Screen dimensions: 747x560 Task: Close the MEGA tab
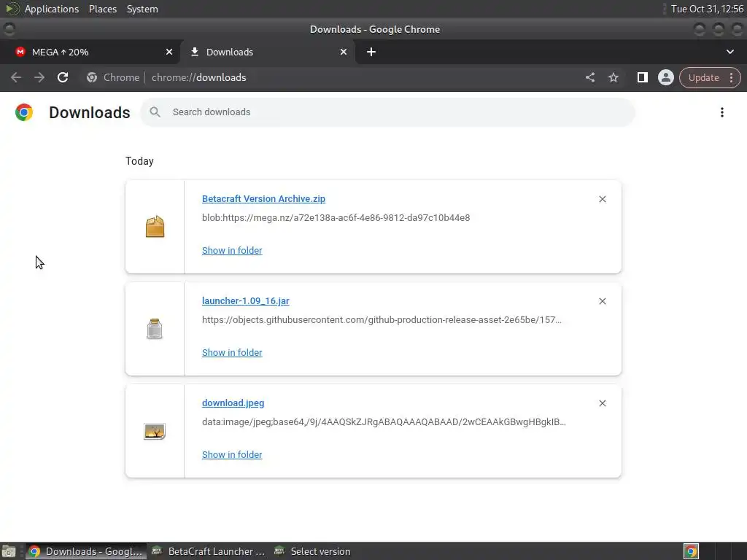[169, 52]
